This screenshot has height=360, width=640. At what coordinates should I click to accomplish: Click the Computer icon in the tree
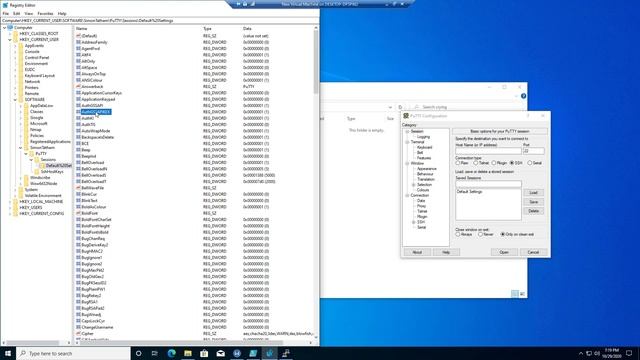10,27
